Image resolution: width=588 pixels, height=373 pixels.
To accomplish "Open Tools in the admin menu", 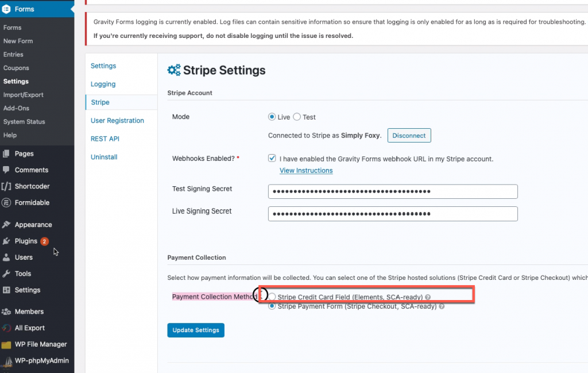I will (23, 274).
